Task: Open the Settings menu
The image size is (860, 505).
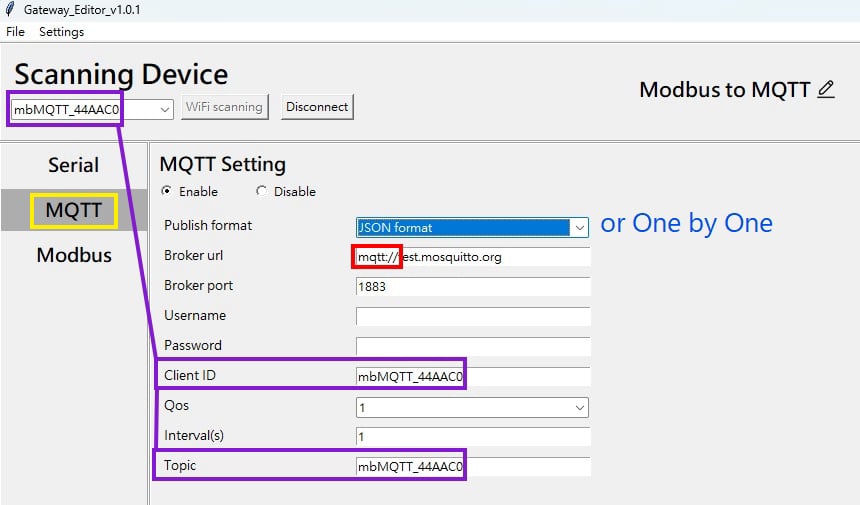Action: 62,31
